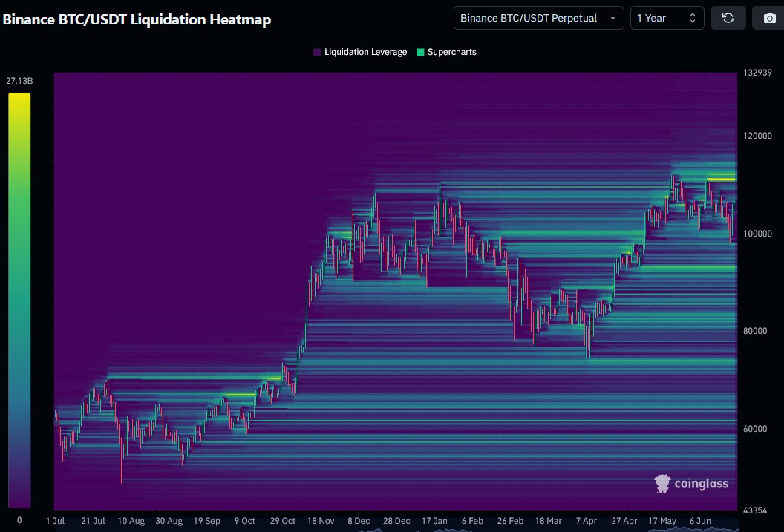Click the 21 Jul date label
The image size is (784, 532).
click(x=93, y=521)
